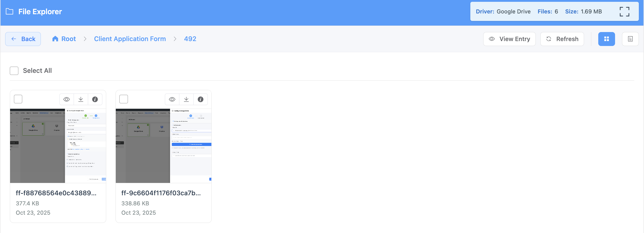Refresh the file listing
Viewport: 644px width, 233px height.
point(562,39)
